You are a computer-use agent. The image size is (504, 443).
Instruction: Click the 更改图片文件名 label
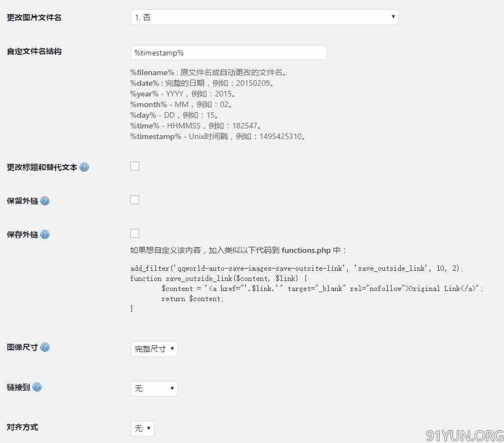34,18
